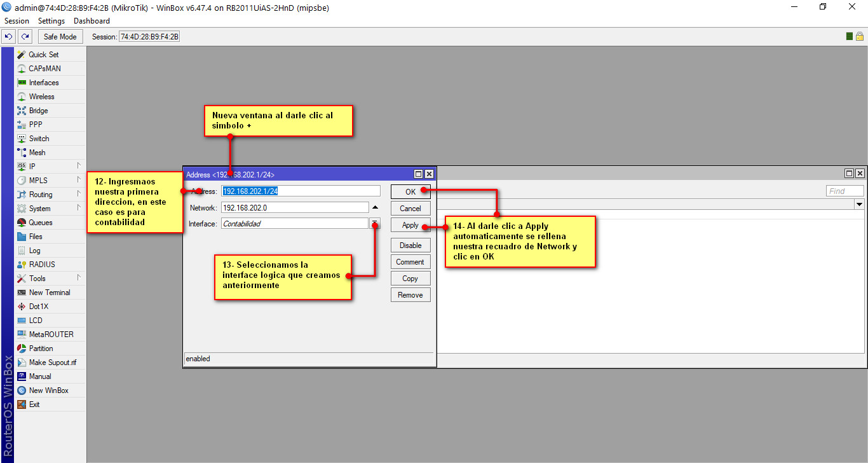
Task: Expand the Routing submenu
Action: point(51,195)
